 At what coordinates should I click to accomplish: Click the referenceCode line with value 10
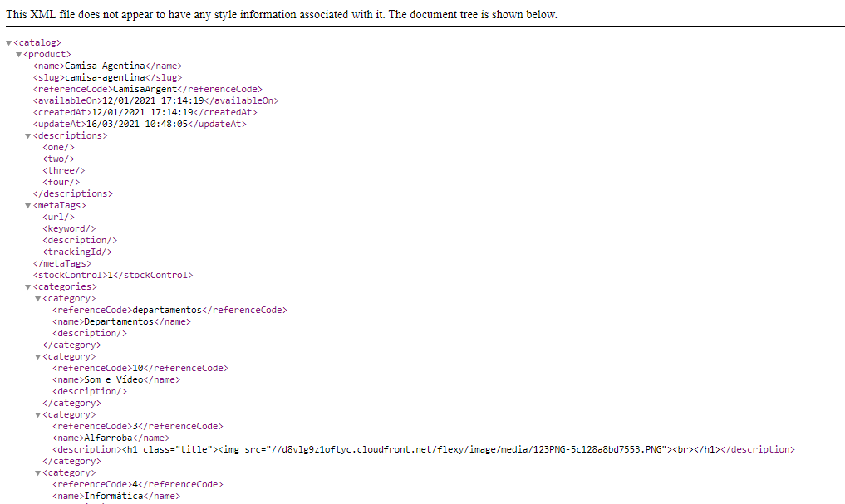(140, 369)
